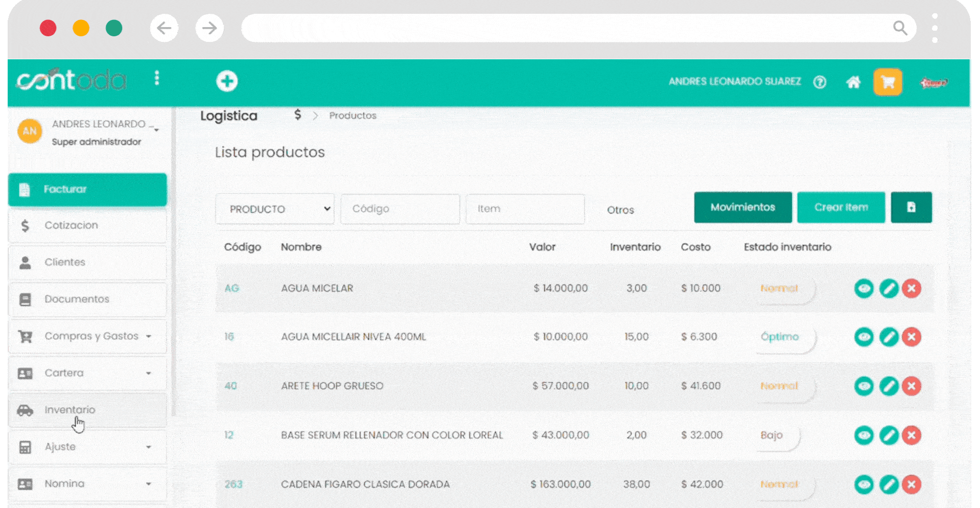Edit the AGUA MICELAR product with pencil icon
Image resolution: width=980 pixels, height=508 pixels.
[889, 288]
